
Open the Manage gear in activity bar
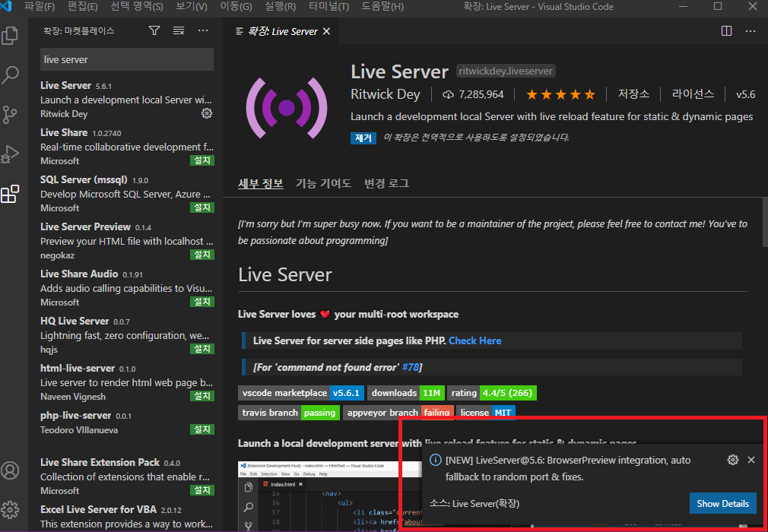(10, 509)
